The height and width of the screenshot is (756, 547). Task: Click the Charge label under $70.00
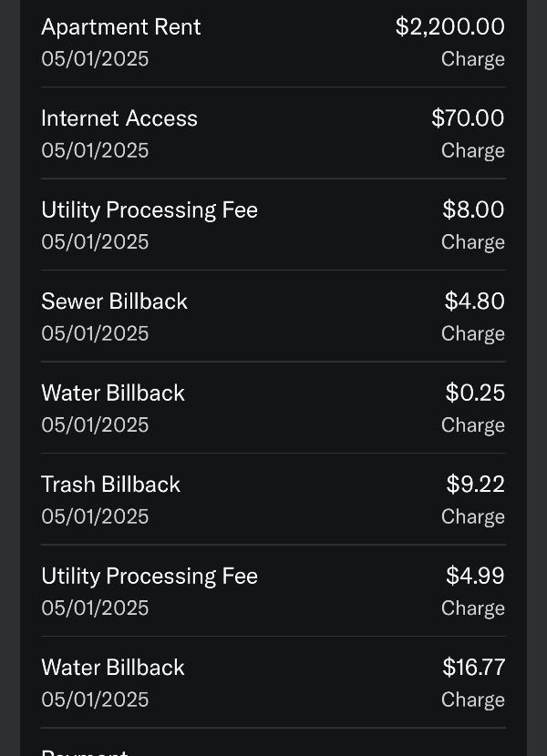(473, 151)
